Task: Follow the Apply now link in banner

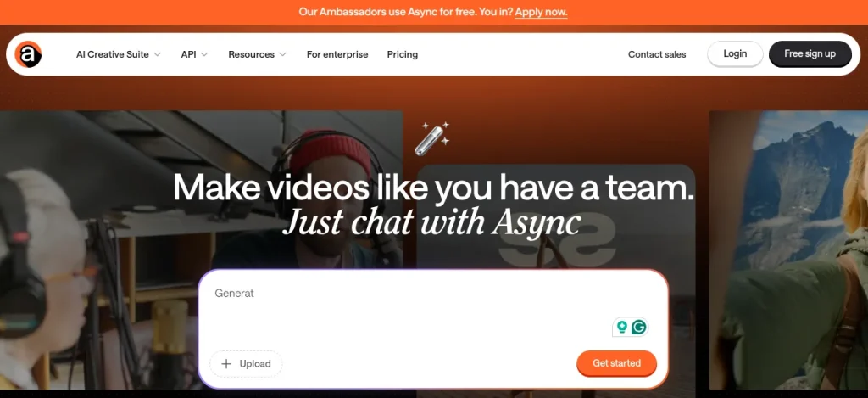Action: coord(541,12)
